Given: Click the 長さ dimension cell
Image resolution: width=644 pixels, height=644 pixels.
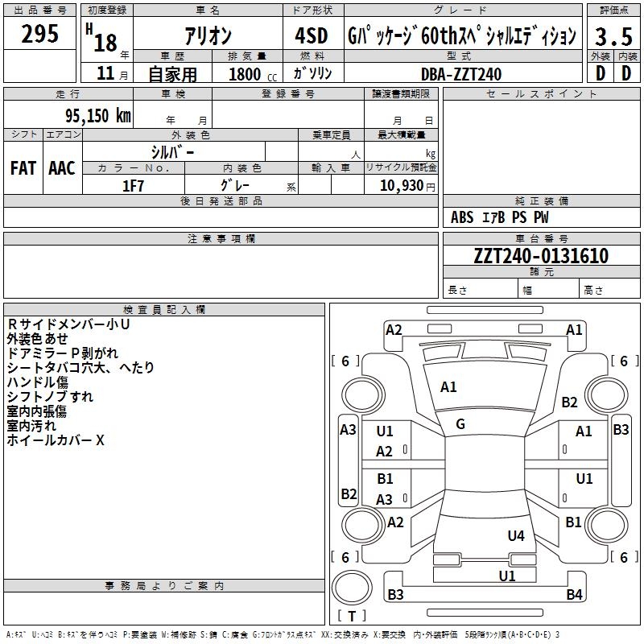Looking at the screenshot, I should click(480, 290).
